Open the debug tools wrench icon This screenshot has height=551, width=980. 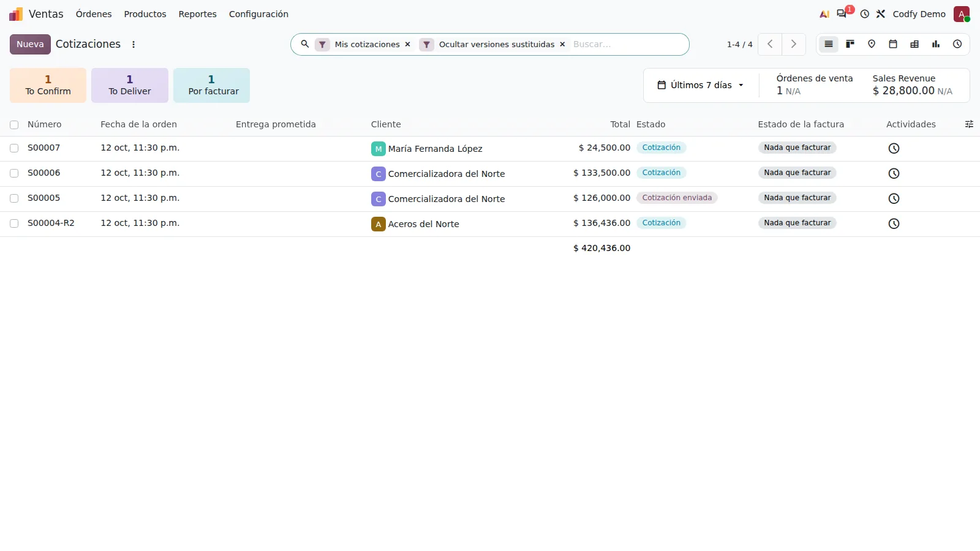click(881, 14)
